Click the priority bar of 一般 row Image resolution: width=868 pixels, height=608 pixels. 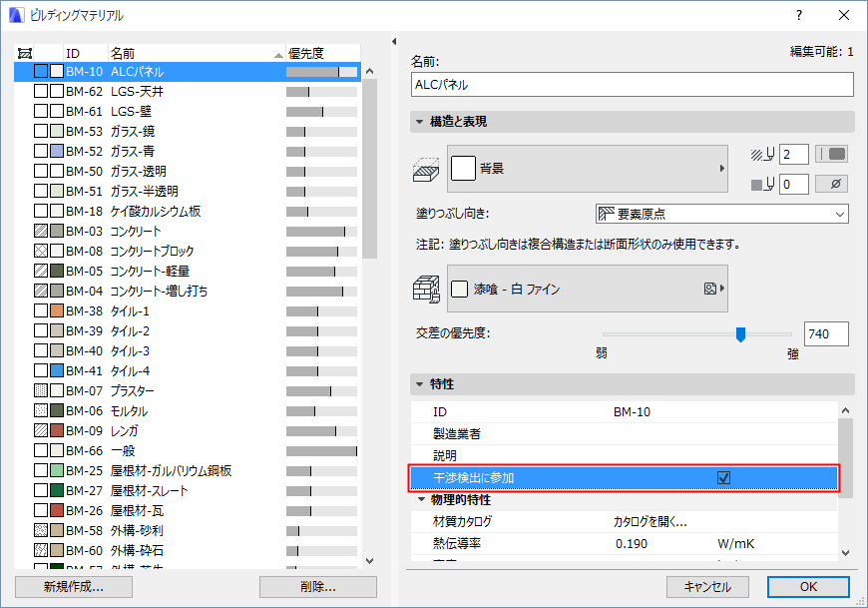coord(321,451)
